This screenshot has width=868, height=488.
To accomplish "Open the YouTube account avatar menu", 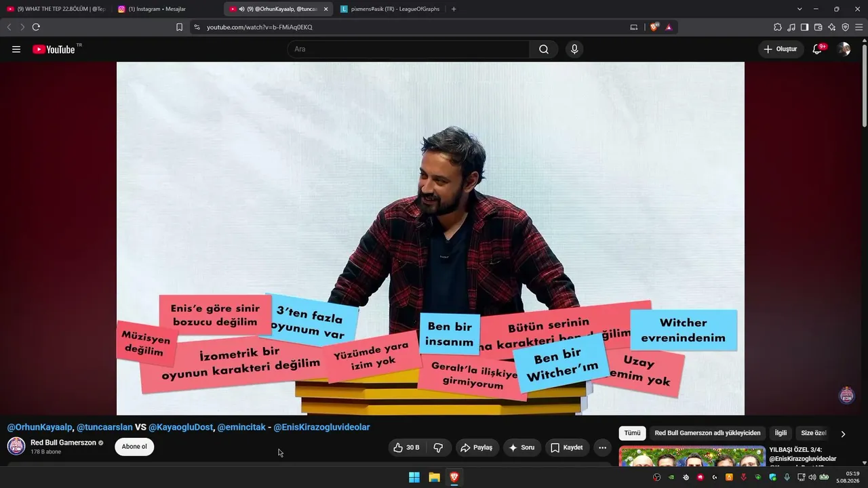I will [x=844, y=49].
